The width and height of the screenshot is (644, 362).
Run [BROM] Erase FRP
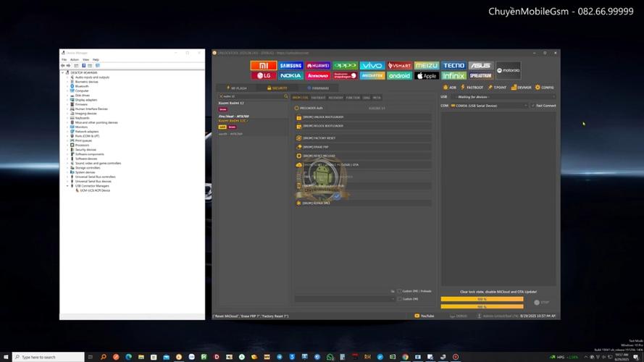pyautogui.click(x=363, y=147)
